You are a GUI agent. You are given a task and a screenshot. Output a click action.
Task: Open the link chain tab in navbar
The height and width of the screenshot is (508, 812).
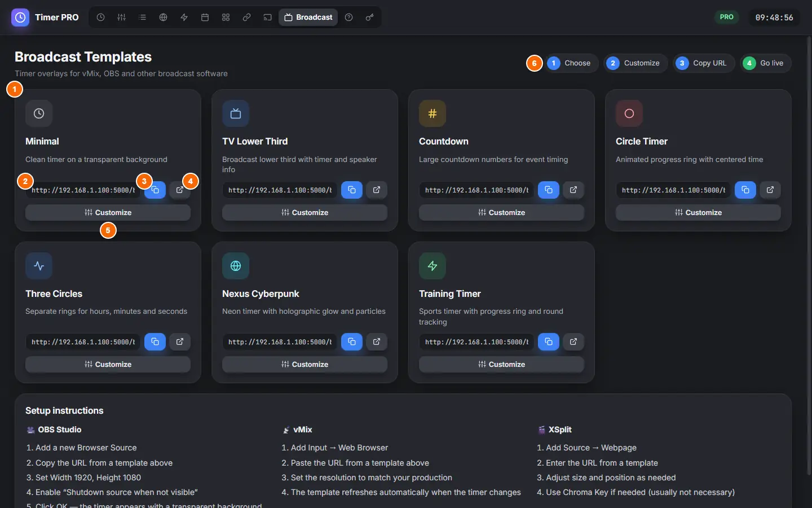[246, 17]
